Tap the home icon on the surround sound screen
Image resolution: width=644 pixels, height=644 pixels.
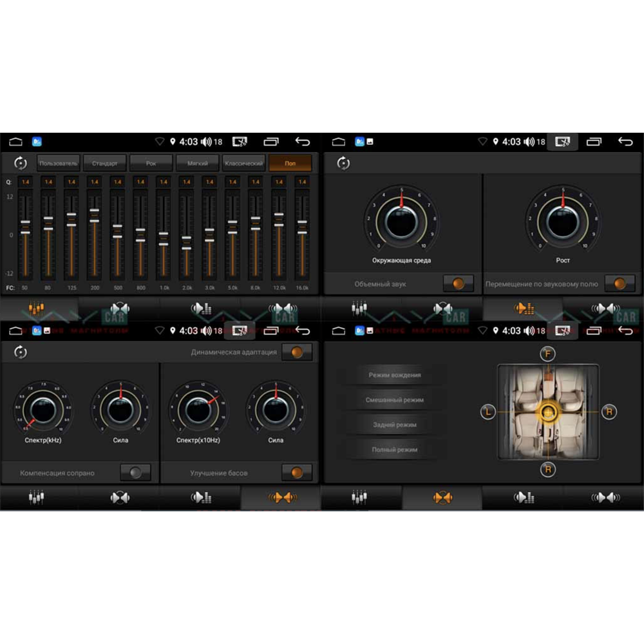(339, 142)
